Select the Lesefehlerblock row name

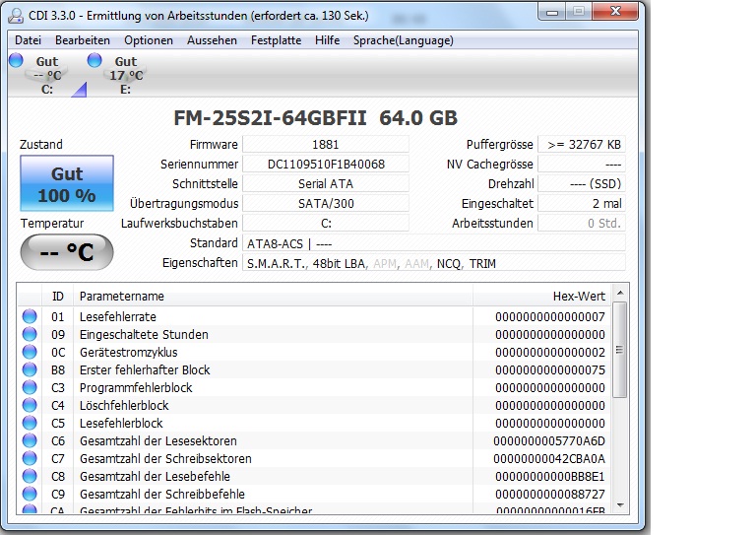point(121,424)
